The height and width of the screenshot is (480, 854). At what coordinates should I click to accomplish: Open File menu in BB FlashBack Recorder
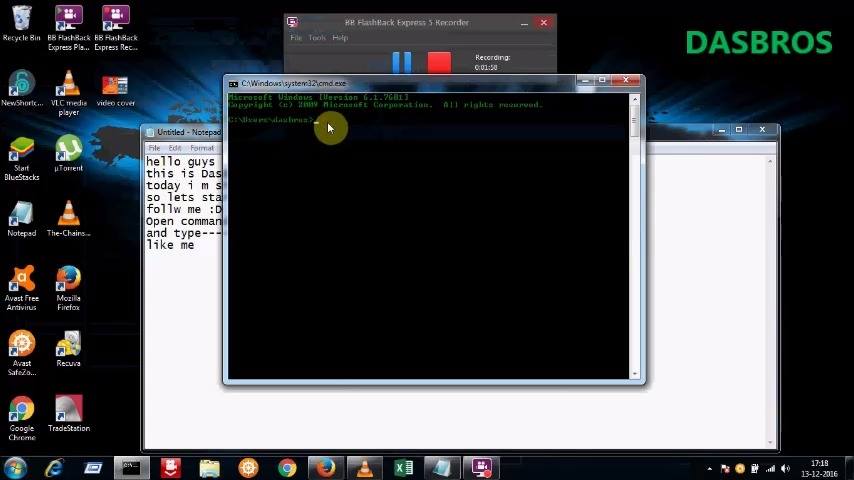coord(296,38)
